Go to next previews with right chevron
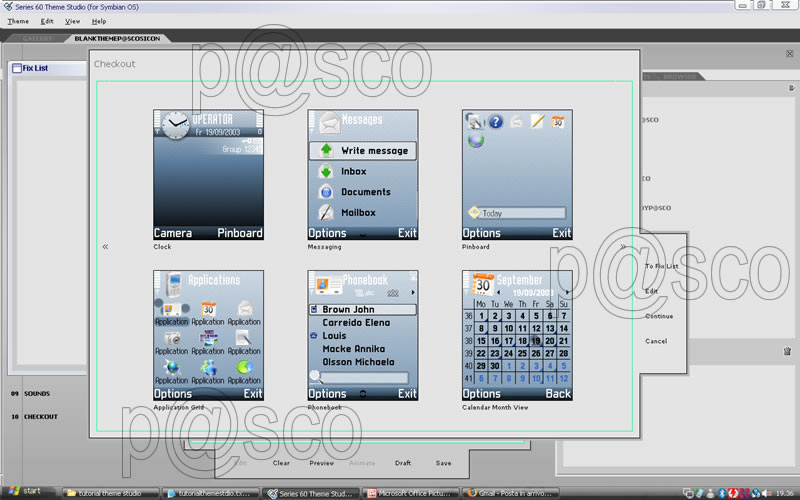800x500 pixels. tap(623, 246)
